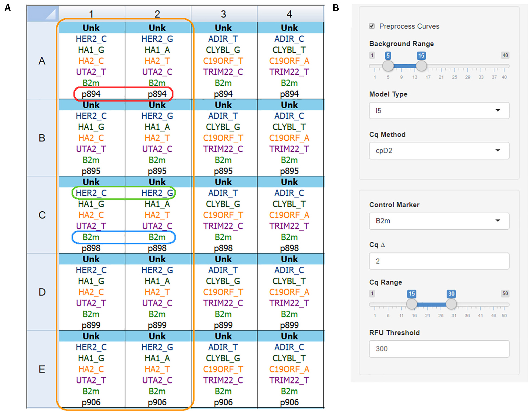532x414 pixels.
Task: Open the Control Marker dropdown showing B2m
Action: [x=439, y=221]
